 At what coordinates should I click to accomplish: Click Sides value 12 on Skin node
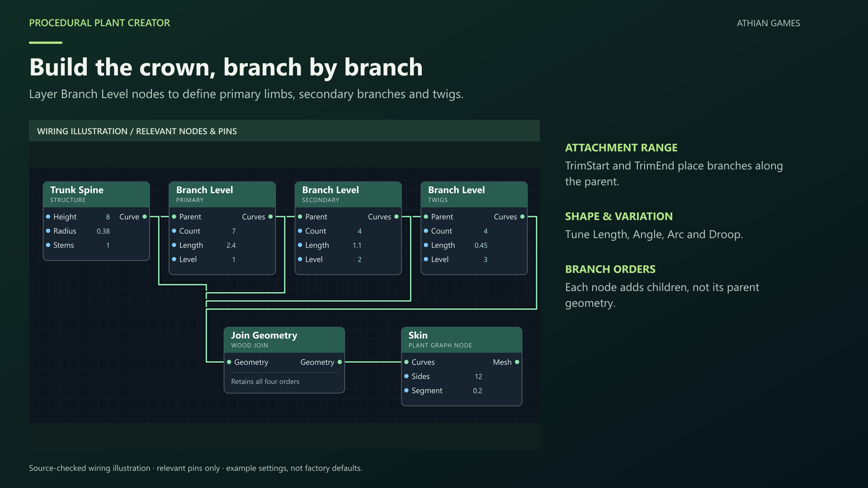click(478, 377)
